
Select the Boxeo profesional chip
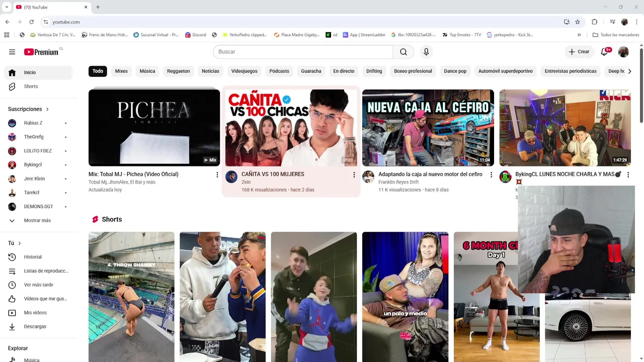coord(413,71)
